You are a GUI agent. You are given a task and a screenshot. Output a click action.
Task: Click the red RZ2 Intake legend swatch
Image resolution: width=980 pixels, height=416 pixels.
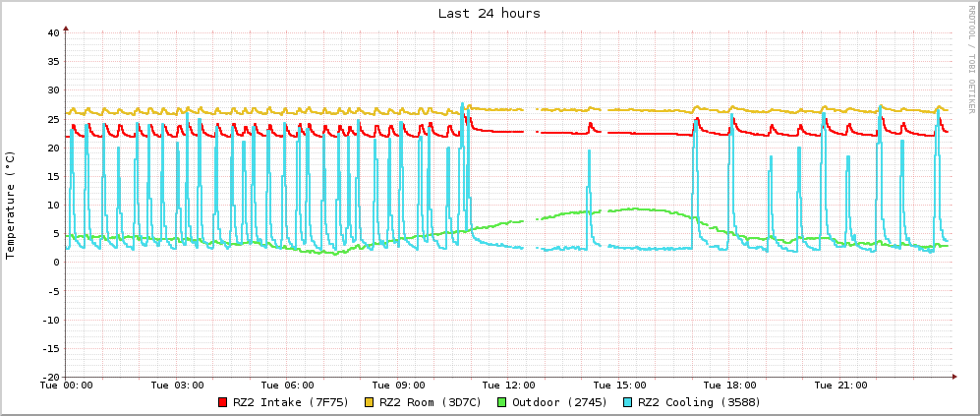(223, 402)
